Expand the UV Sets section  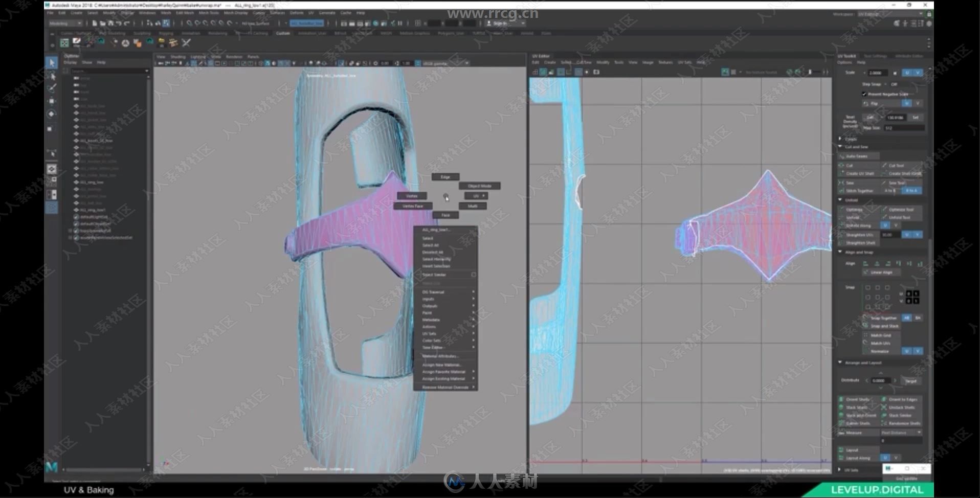coord(840,469)
